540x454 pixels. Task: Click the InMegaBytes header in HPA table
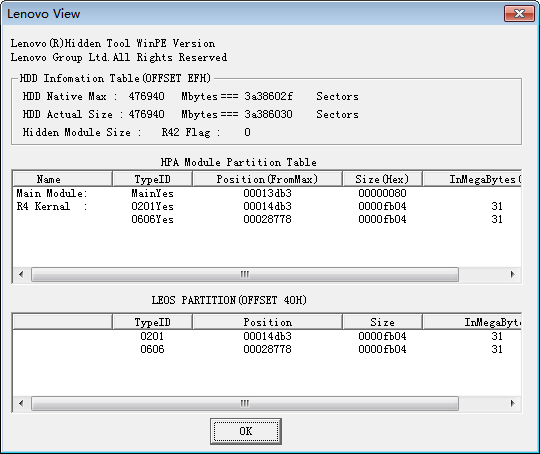(x=472, y=179)
